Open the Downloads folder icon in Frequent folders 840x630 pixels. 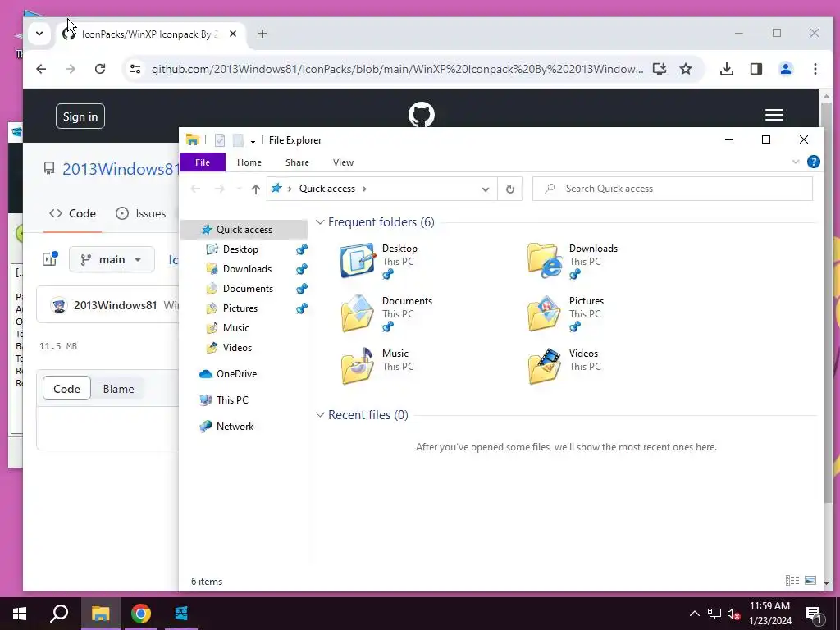pos(545,261)
